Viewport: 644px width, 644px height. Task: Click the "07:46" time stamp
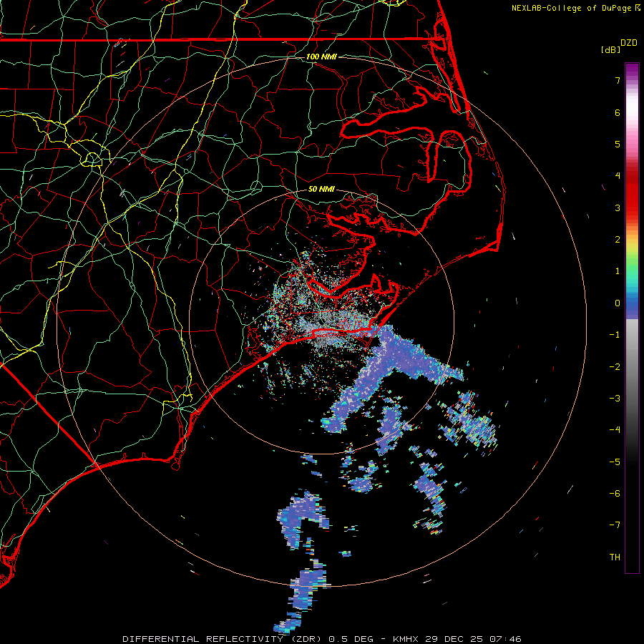(x=504, y=639)
